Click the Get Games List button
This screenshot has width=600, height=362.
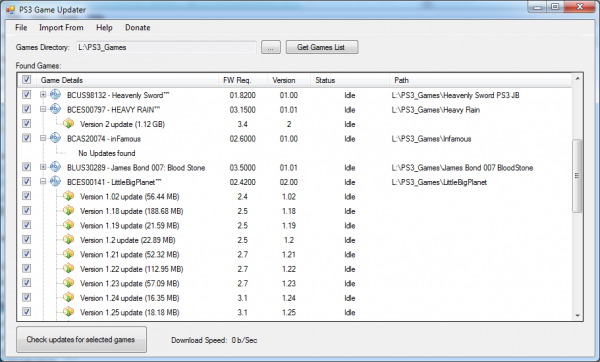tap(322, 47)
